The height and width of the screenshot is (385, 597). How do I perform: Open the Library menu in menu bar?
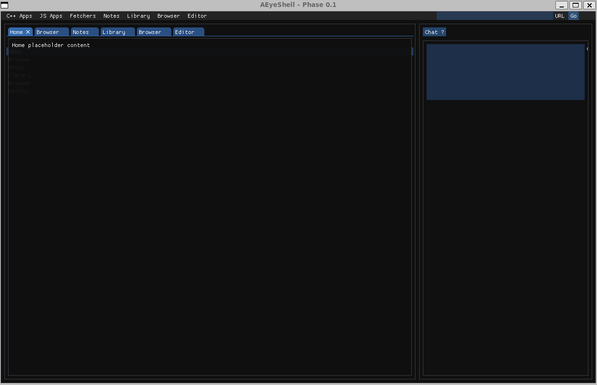[138, 16]
